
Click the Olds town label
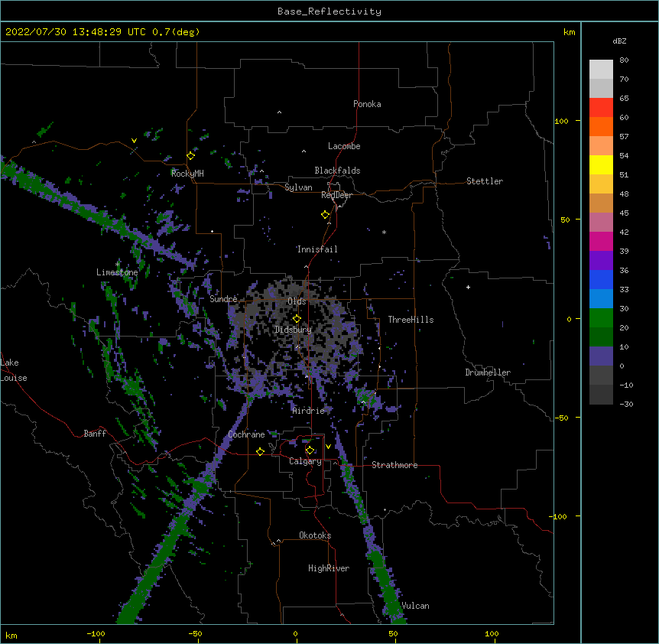(x=297, y=301)
